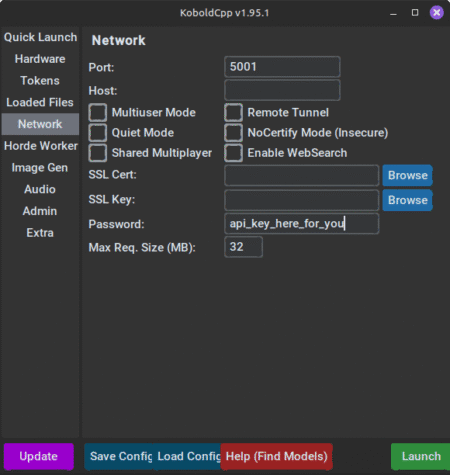Select the Network tab

(40, 124)
